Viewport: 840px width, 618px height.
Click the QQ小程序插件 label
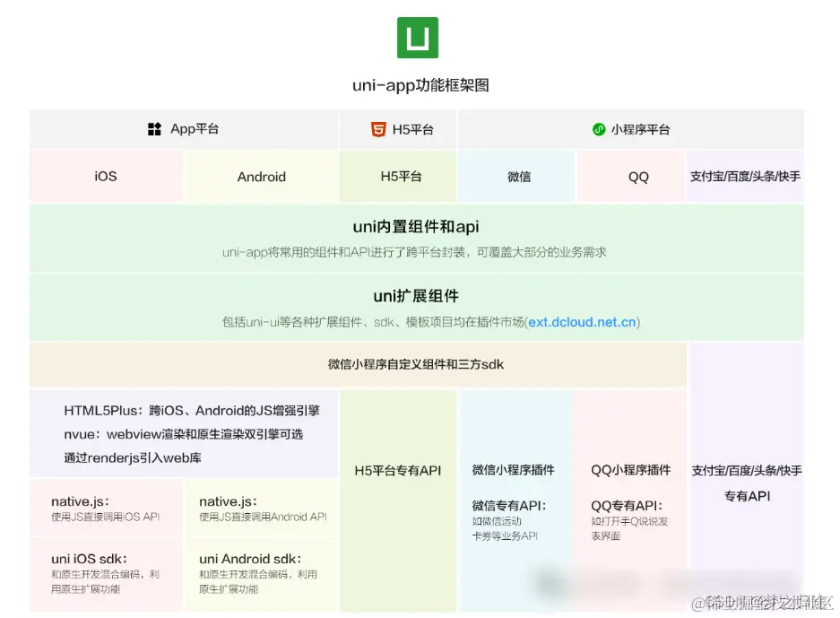click(x=630, y=470)
